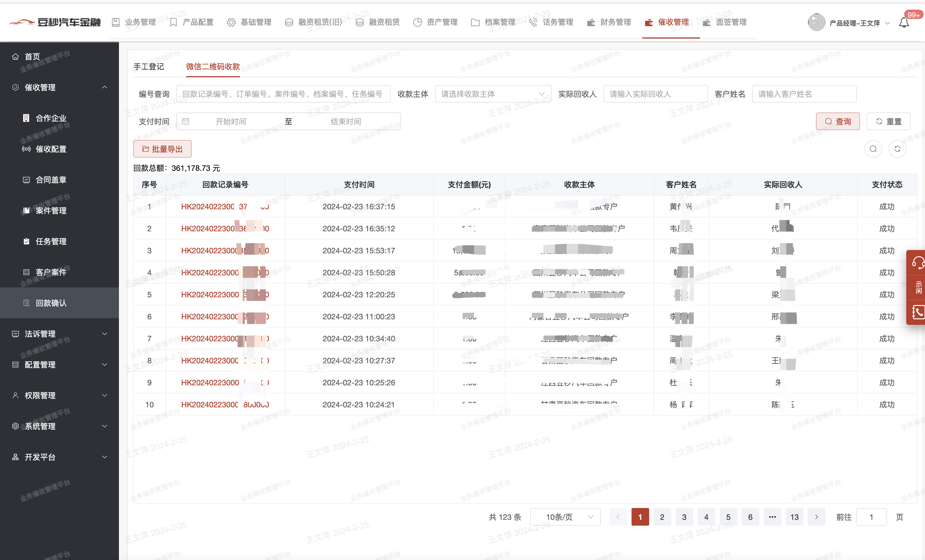This screenshot has width=925, height=560.
Task: Click the 查询 button
Action: pyautogui.click(x=837, y=122)
